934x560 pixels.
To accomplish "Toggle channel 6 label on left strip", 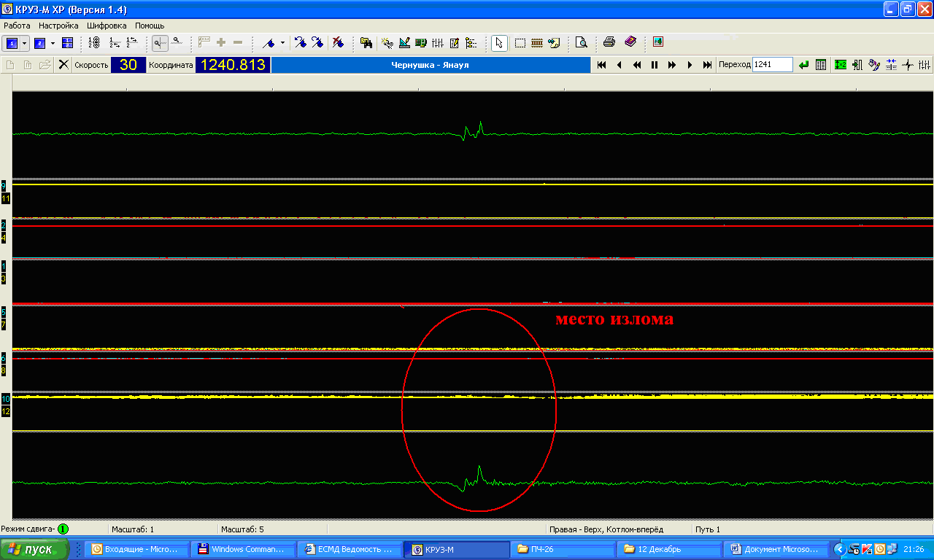I will click(4, 358).
